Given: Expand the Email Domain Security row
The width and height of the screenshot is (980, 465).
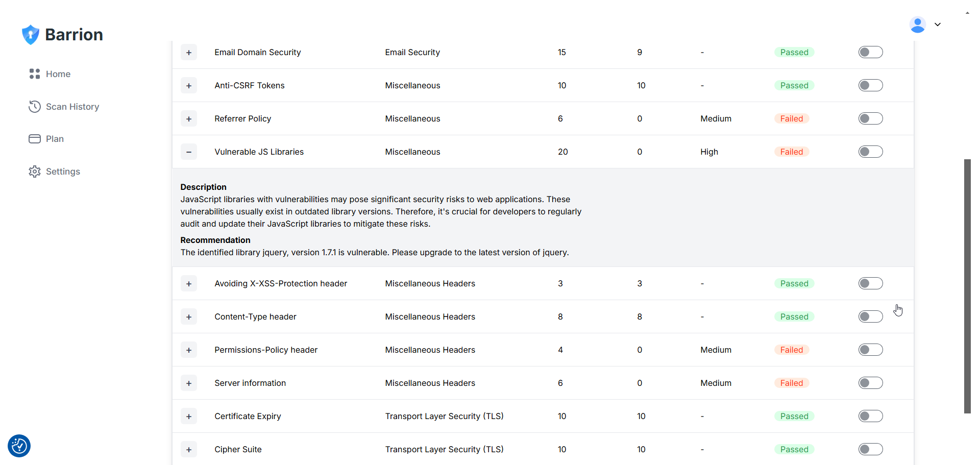Looking at the screenshot, I should point(189,52).
